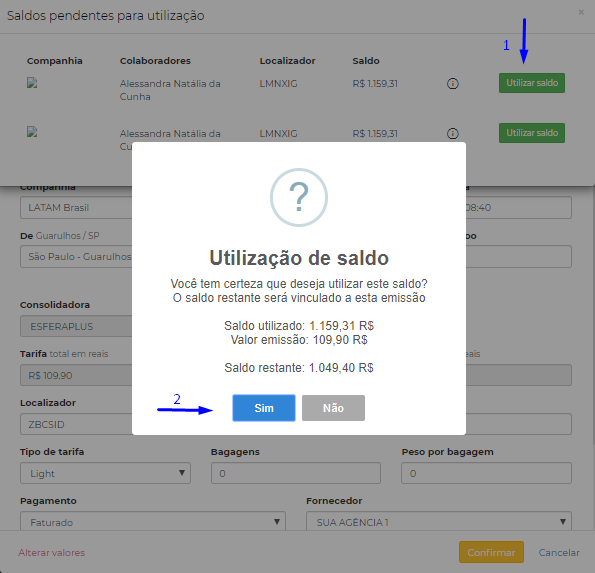This screenshot has width=595, height=573.
Task: Click the info icon in first balance row
Action: 452,83
